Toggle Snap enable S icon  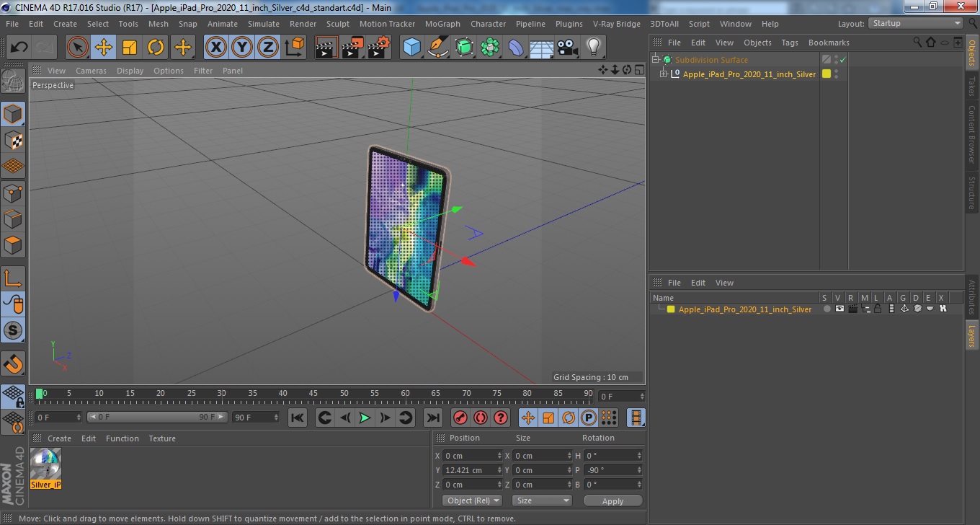coord(13,330)
